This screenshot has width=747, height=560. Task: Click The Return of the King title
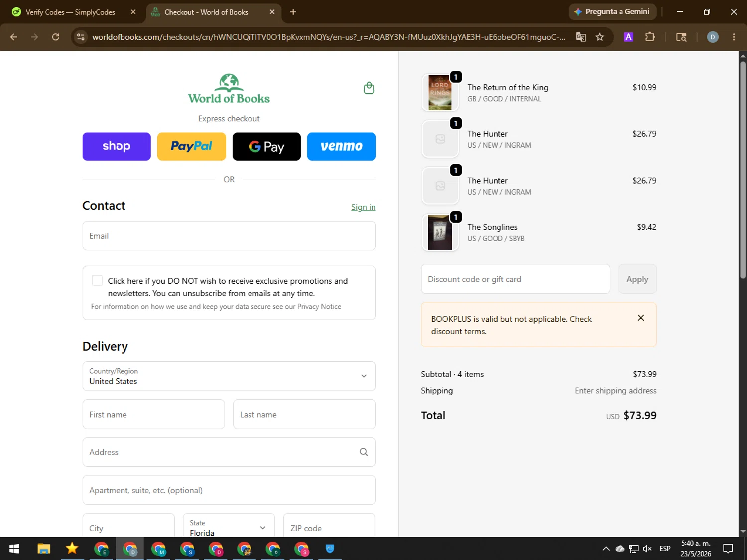(507, 87)
